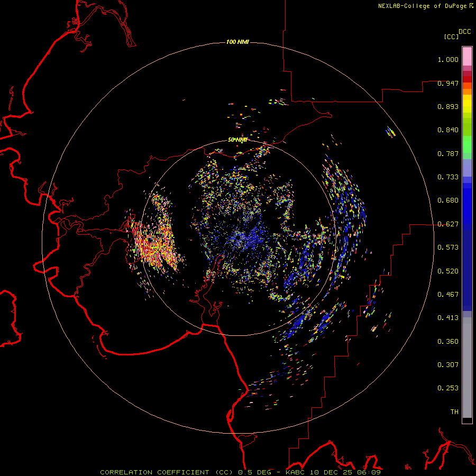This screenshot has height=476, width=476.
Task: Pick the periwinkle segment of the color bar
Action: (x=467, y=168)
